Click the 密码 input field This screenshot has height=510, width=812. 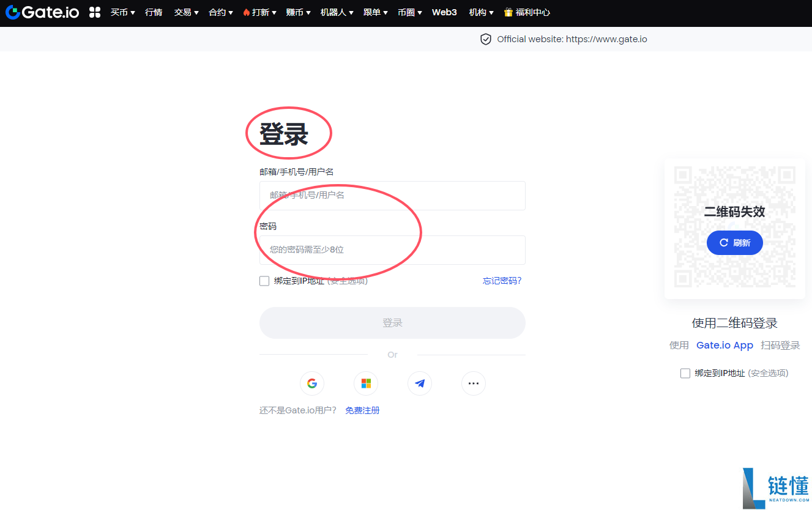(x=392, y=250)
